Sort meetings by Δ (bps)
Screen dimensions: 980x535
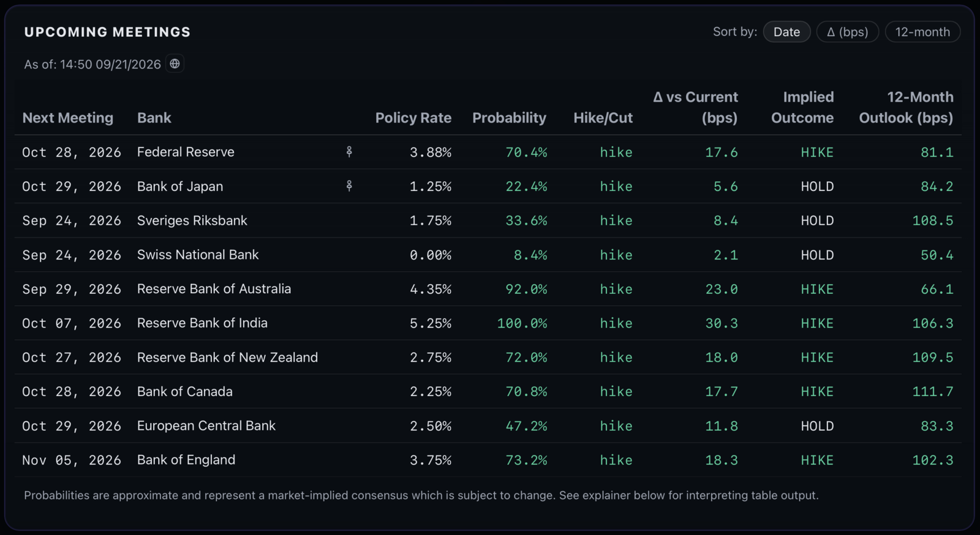(x=848, y=32)
